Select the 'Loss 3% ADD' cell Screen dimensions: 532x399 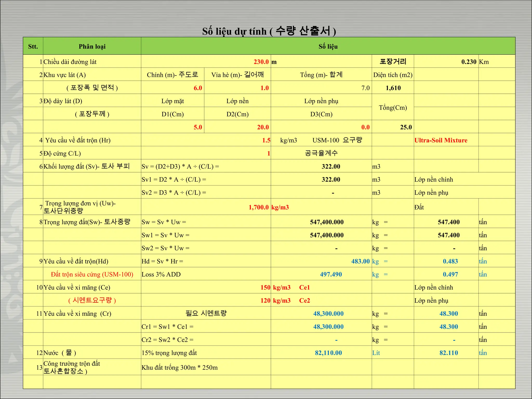161,274
